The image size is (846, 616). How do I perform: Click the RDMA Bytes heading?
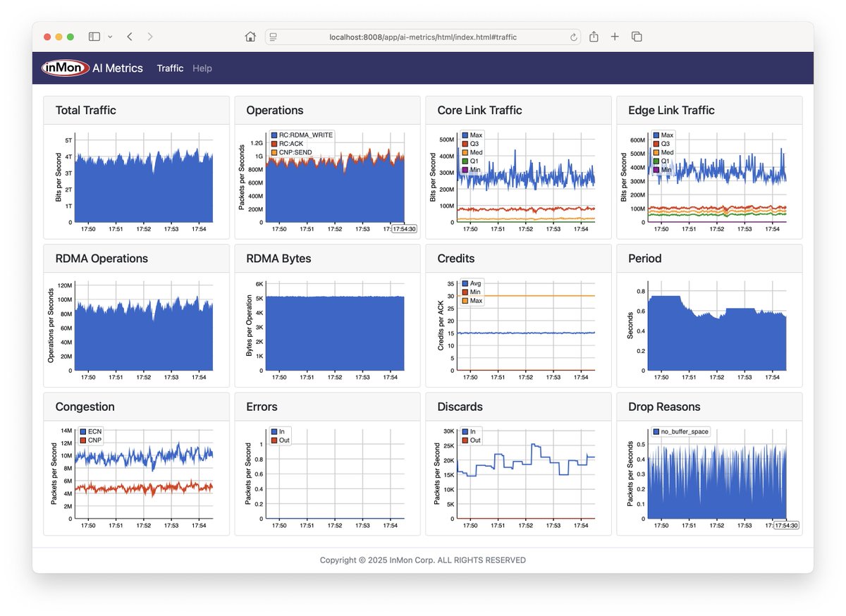coord(278,259)
